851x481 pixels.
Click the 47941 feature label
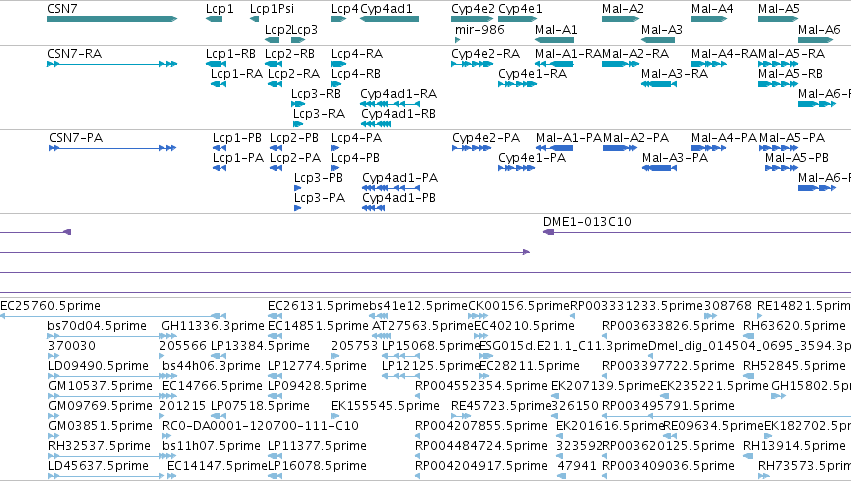[x=577, y=467]
